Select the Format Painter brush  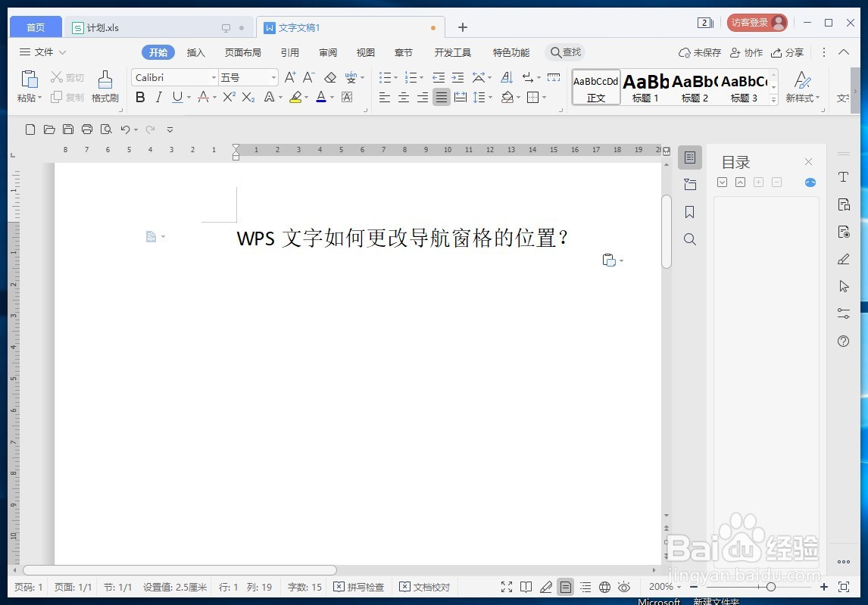coord(105,80)
